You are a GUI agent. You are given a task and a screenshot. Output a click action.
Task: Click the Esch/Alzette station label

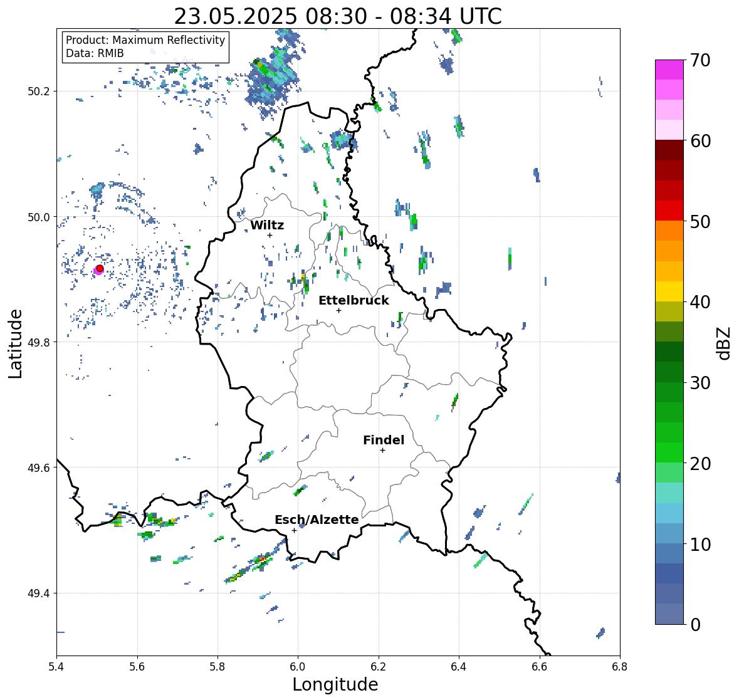point(317,520)
